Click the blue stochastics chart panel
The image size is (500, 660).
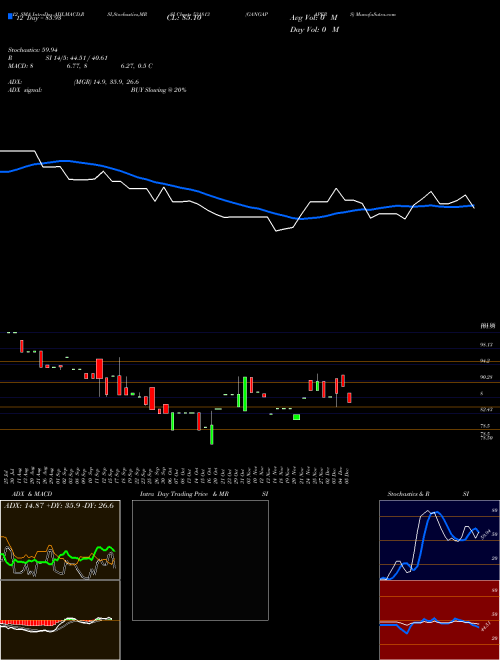[x=439, y=540]
